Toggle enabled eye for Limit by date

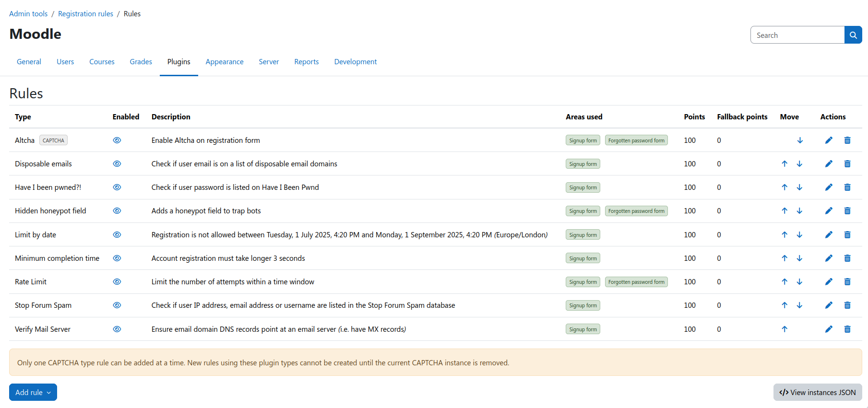[117, 235]
